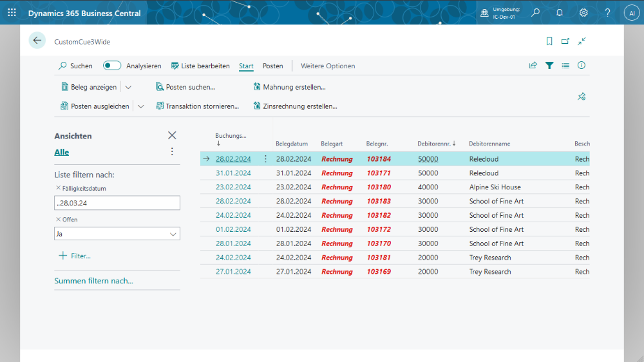
Task: Click Transaktion stornieren action
Action: 198,106
